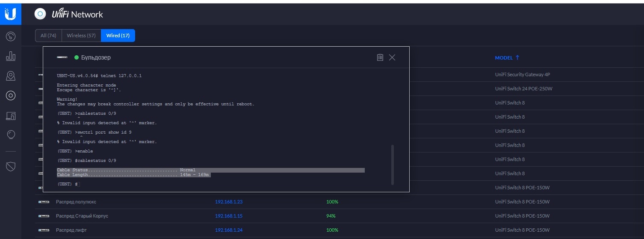This screenshot has height=239, width=644.
Task: Click the model cell in Распред полулюкс row
Action: pos(522,202)
